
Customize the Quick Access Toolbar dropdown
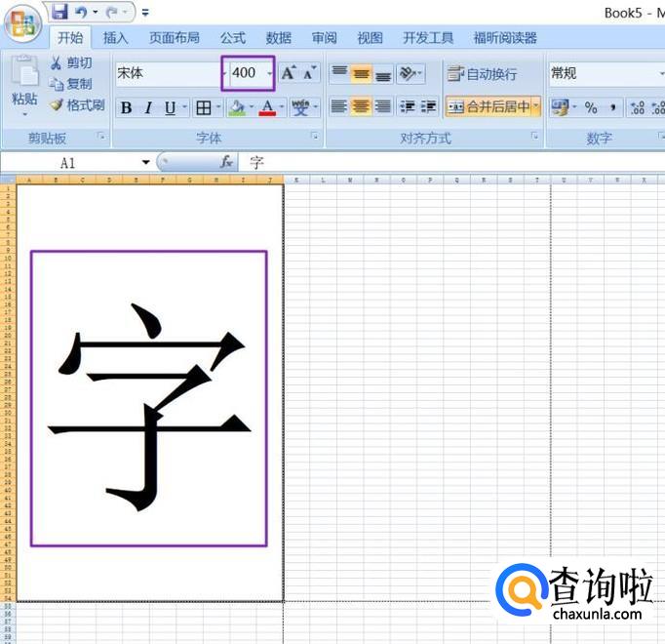145,13
